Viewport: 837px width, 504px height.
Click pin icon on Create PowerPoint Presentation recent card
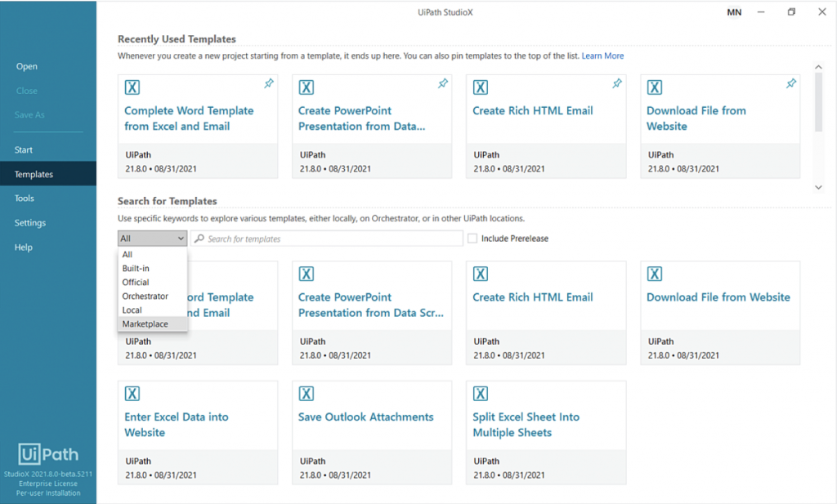tap(442, 83)
